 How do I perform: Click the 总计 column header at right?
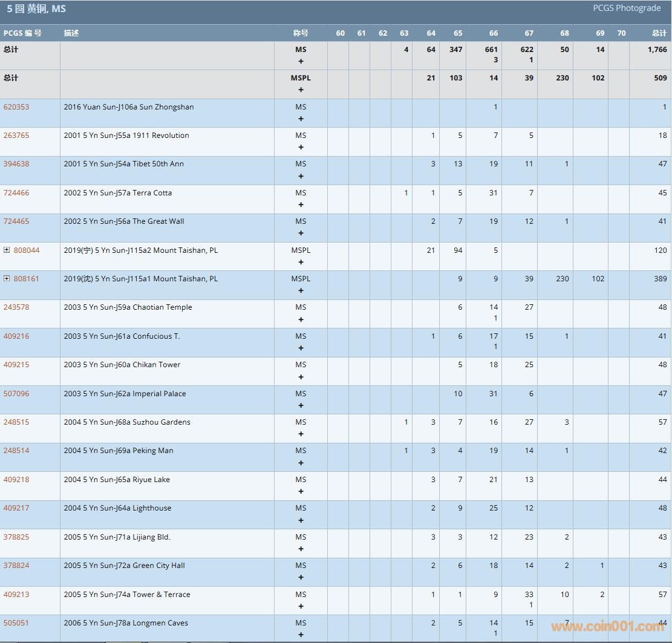click(659, 33)
